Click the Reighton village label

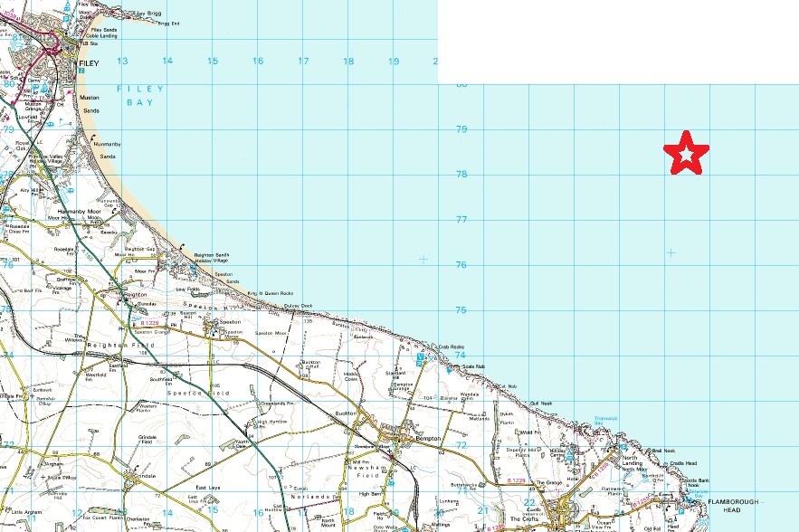pyautogui.click(x=135, y=295)
